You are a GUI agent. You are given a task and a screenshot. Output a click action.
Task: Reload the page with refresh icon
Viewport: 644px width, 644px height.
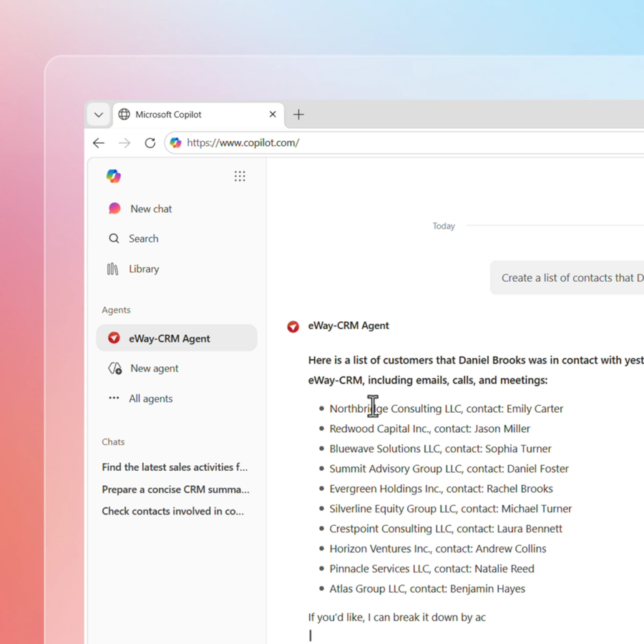[150, 143]
